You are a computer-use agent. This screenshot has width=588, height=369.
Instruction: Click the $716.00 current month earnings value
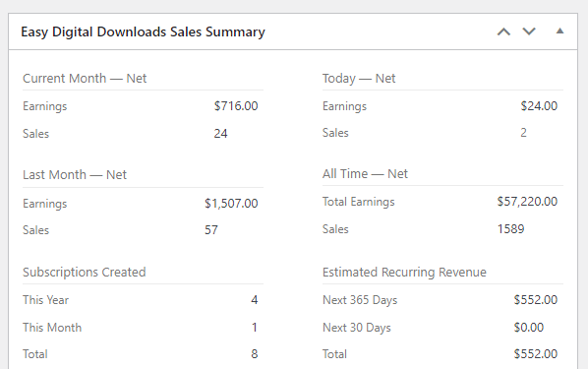(x=236, y=106)
